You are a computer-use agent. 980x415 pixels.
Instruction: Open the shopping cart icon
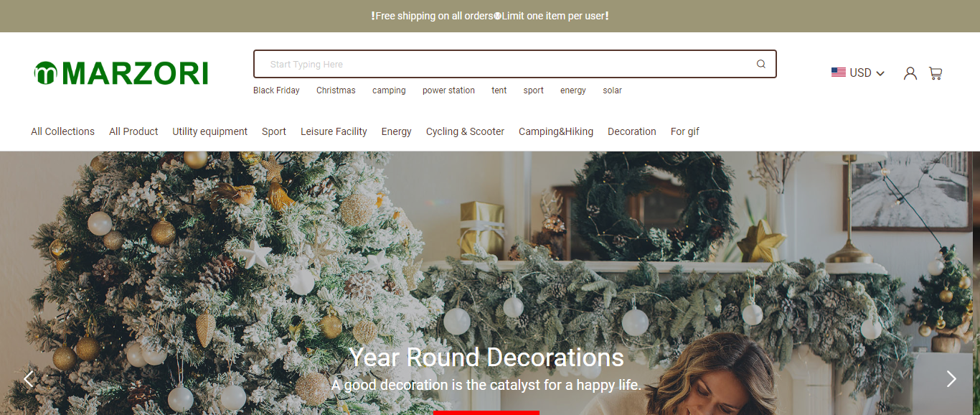click(936, 73)
